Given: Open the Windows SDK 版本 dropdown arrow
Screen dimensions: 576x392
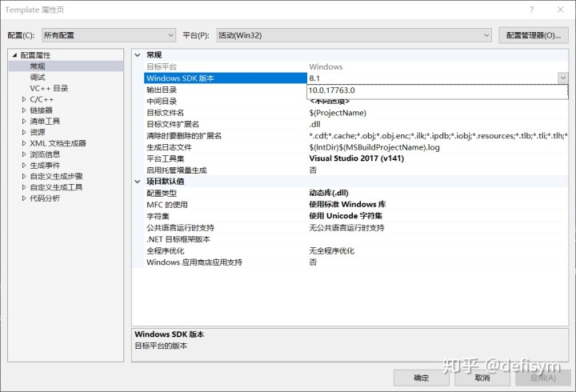Looking at the screenshot, I should [x=562, y=78].
